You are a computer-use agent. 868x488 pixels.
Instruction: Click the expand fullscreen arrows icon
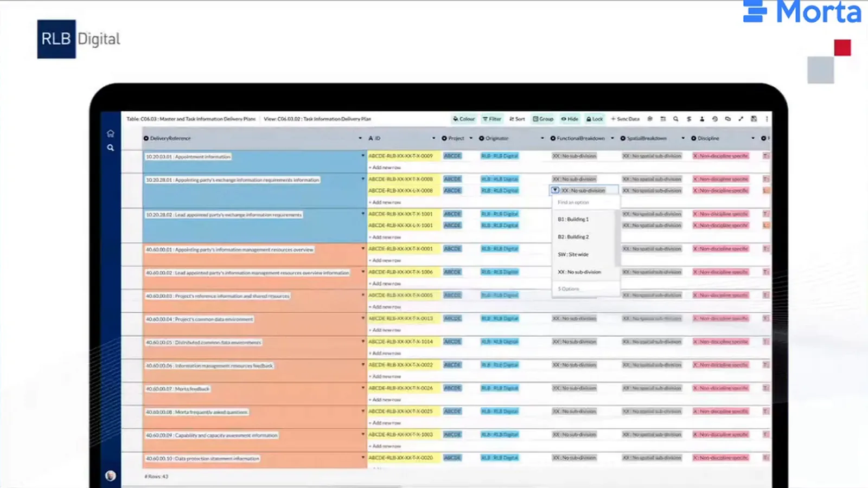(741, 119)
